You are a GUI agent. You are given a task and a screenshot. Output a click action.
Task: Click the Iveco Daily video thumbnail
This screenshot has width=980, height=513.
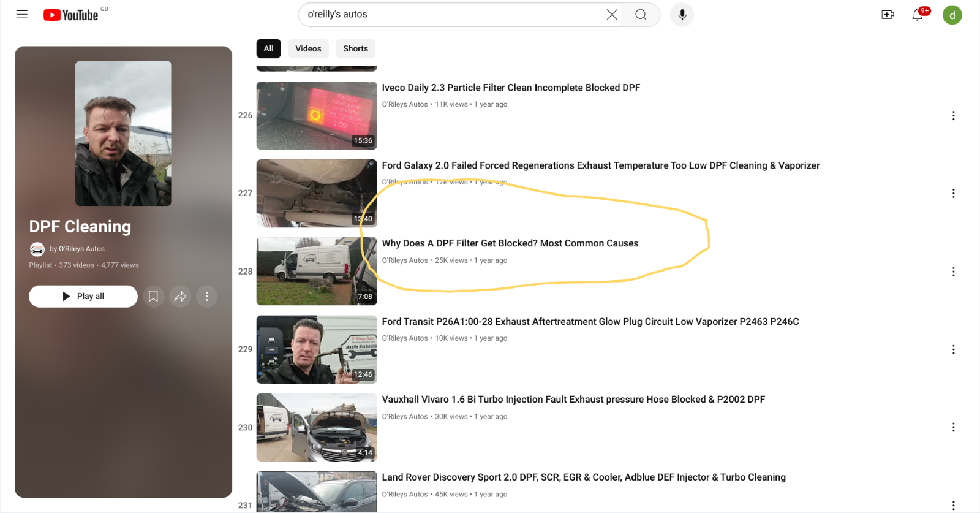pos(317,116)
